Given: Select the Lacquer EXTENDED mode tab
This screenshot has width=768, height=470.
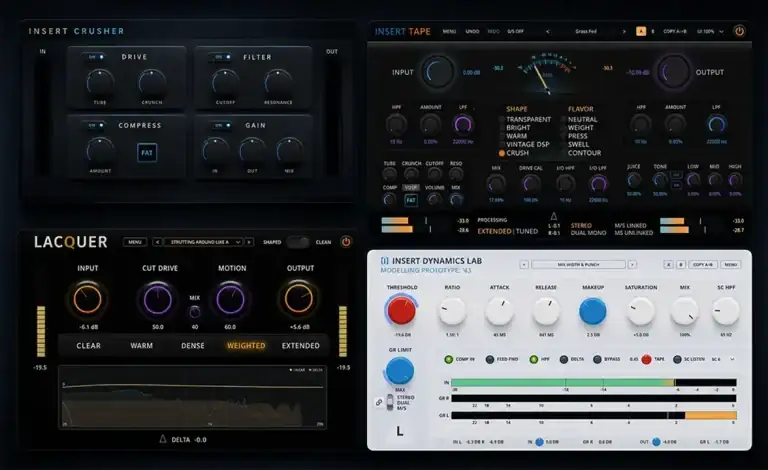Looking at the screenshot, I should pos(301,346).
